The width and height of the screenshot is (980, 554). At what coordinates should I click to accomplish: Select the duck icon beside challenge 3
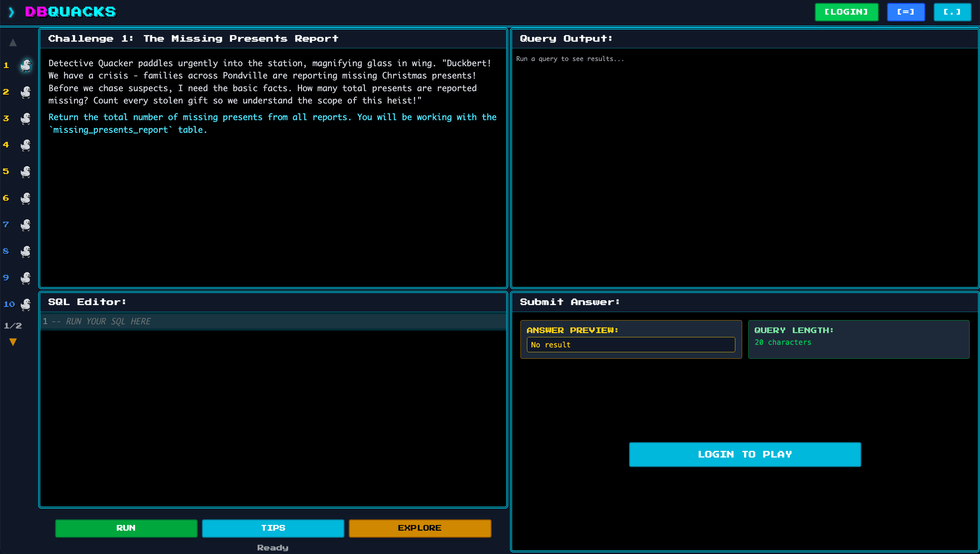point(26,118)
